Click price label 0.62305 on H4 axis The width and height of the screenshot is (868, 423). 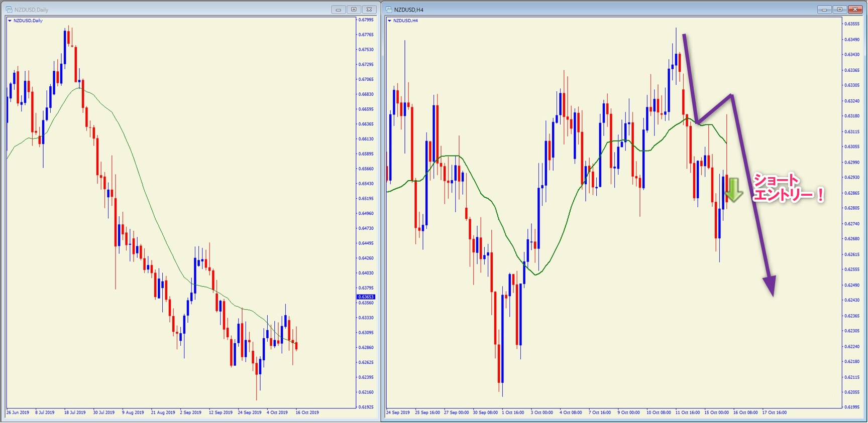point(852,331)
